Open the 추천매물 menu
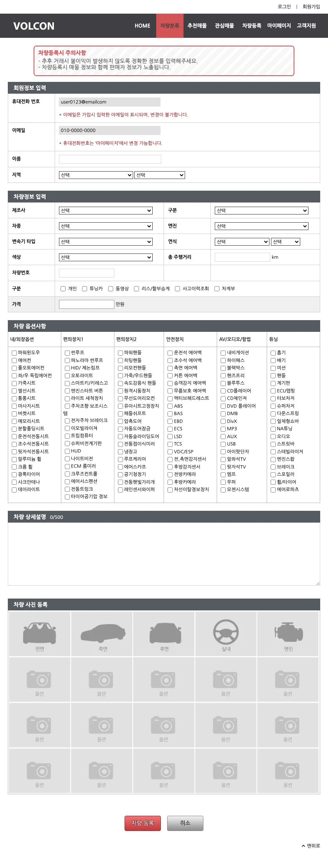 197,26
